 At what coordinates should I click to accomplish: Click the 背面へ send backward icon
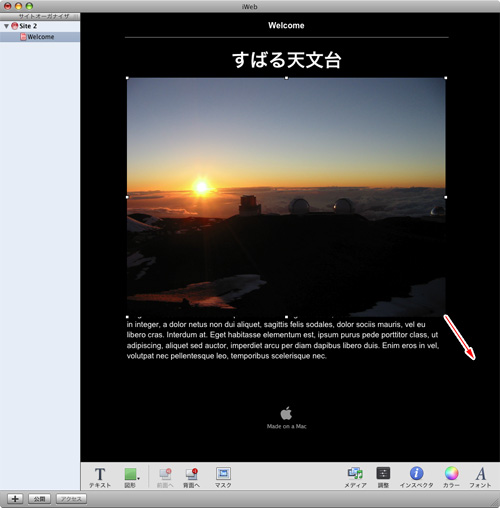(x=191, y=477)
